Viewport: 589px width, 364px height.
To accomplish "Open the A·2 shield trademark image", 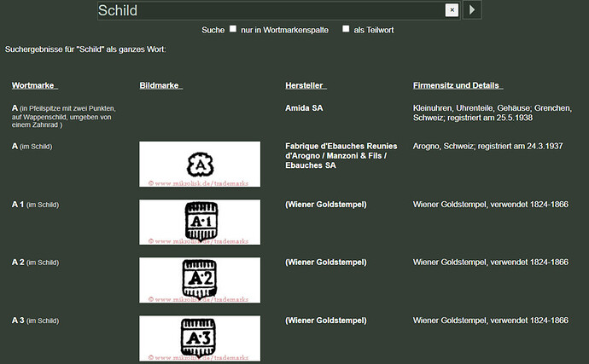I will coord(200,280).
